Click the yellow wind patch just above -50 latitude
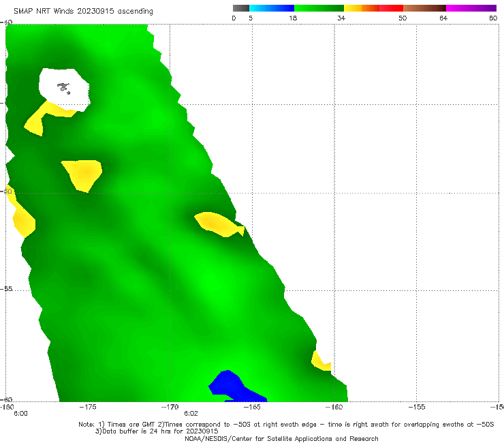Screen dimensions: 504x443 83,174
